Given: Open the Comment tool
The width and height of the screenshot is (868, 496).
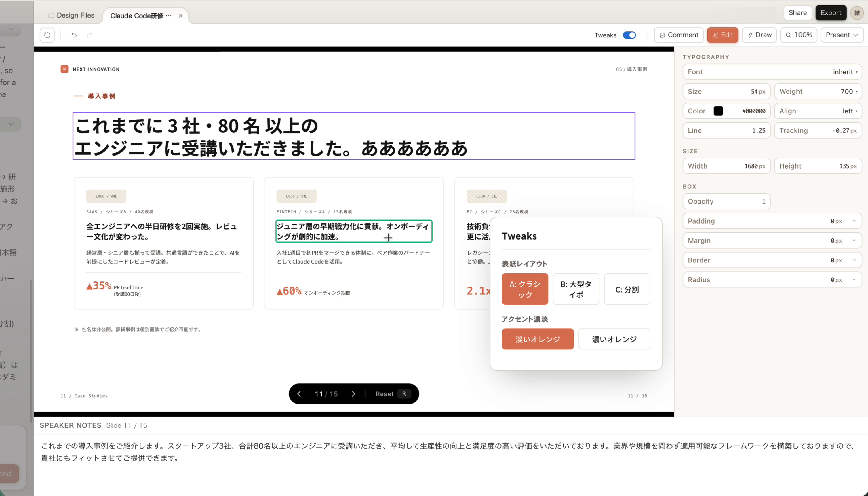Looking at the screenshot, I should pos(678,35).
